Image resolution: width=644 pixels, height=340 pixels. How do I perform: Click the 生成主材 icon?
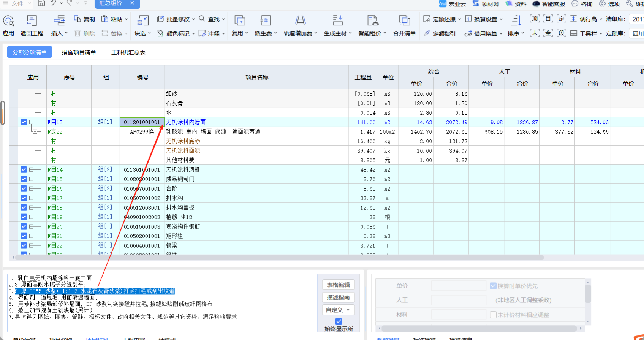pyautogui.click(x=337, y=21)
